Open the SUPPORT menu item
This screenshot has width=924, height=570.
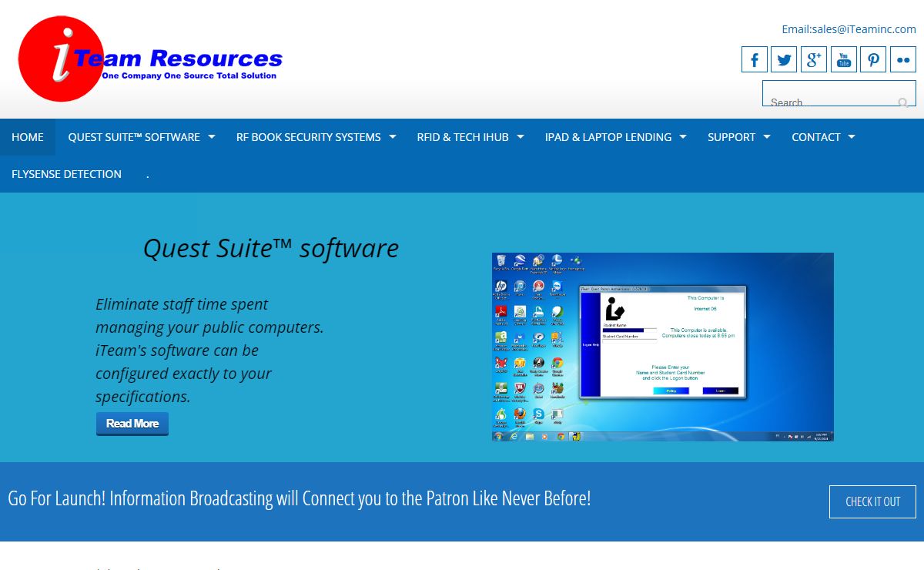pyautogui.click(x=731, y=137)
